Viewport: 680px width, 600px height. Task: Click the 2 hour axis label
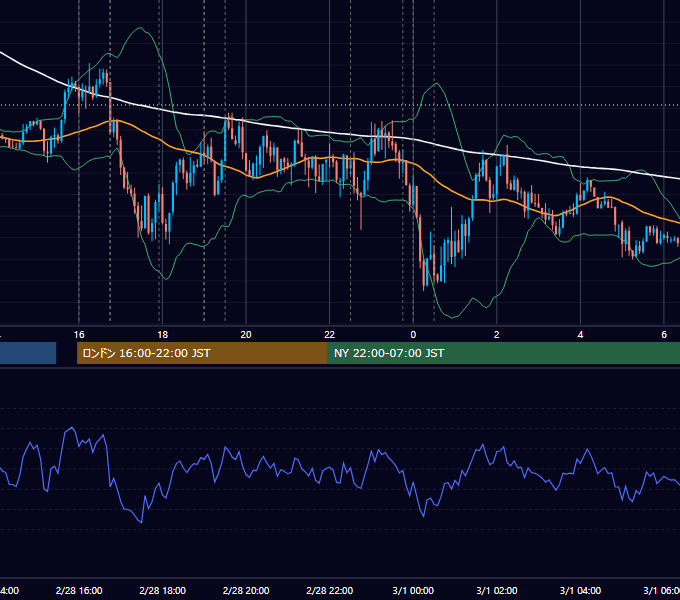[x=497, y=335]
